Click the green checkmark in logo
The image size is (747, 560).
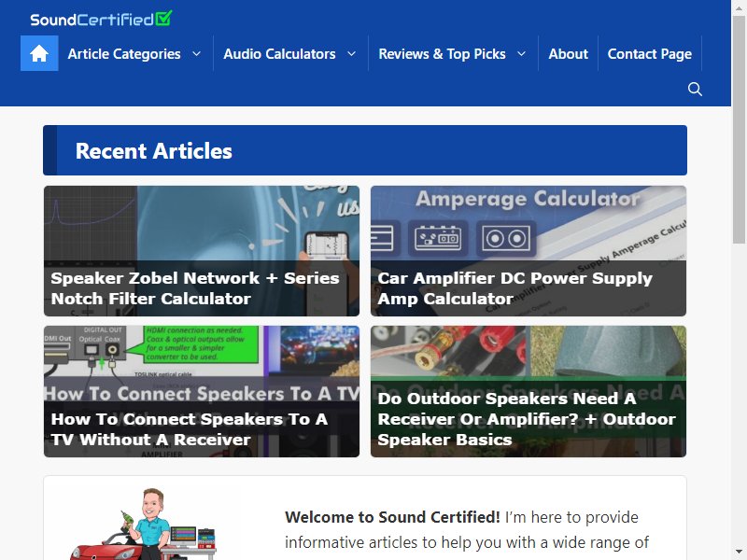click(x=164, y=18)
